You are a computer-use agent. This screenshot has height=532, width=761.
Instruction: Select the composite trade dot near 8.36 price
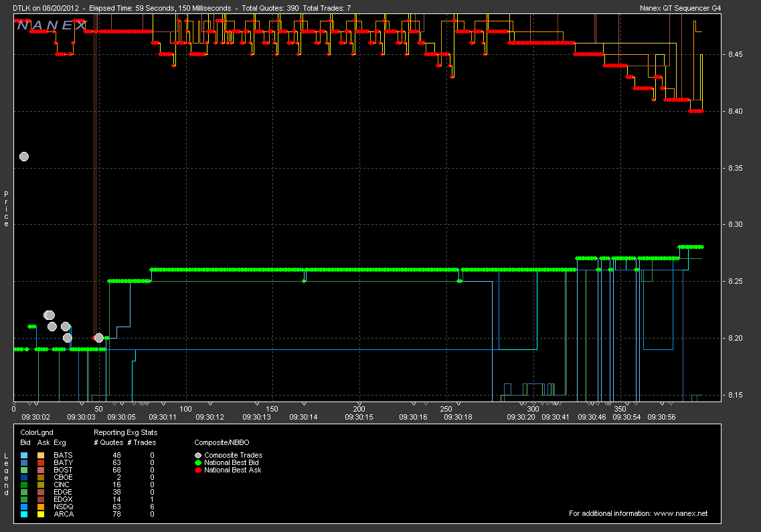coord(24,157)
